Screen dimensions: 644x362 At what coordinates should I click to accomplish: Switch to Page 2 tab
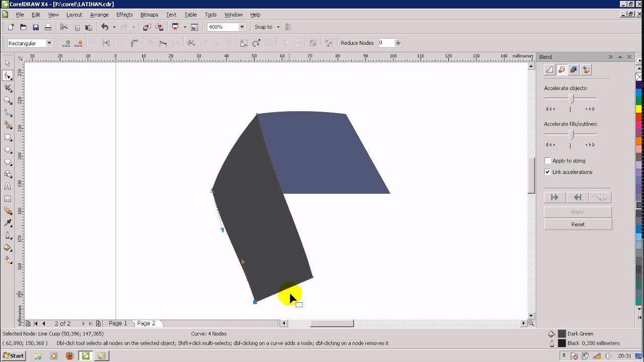pos(146,323)
